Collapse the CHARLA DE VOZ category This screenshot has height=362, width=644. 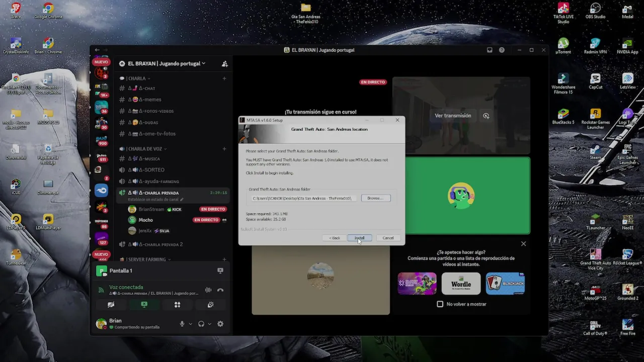pyautogui.click(x=143, y=149)
